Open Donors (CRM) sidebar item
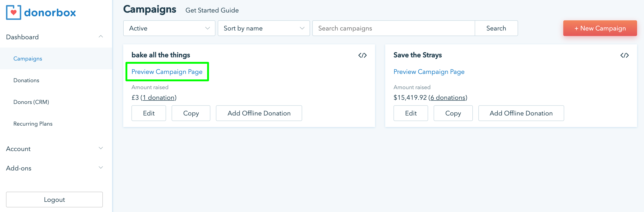Screen dimensions: 644x212 coord(31,102)
